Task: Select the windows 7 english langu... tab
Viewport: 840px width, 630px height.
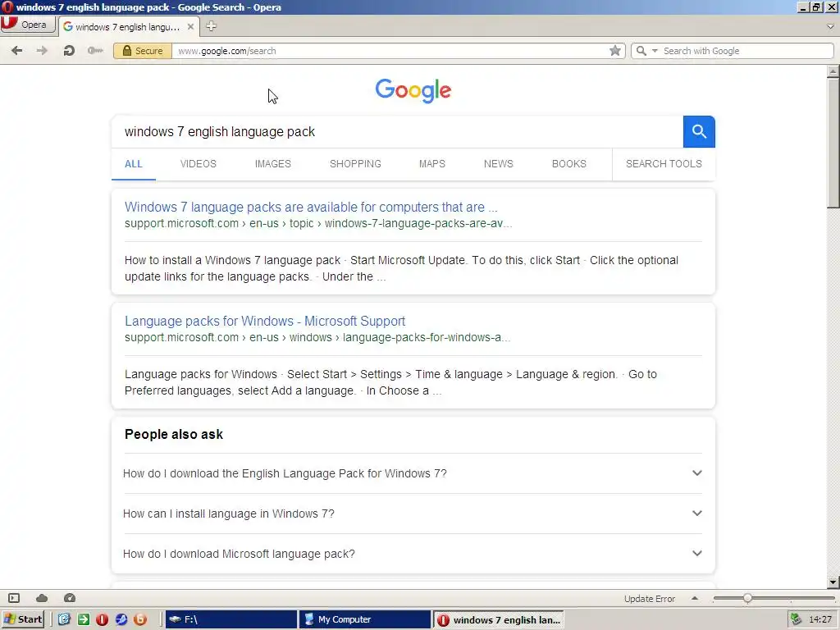Action: [x=127, y=26]
